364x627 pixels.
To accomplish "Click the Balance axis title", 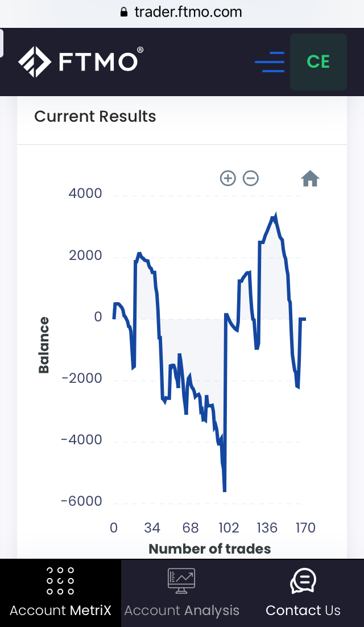I will coord(44,345).
